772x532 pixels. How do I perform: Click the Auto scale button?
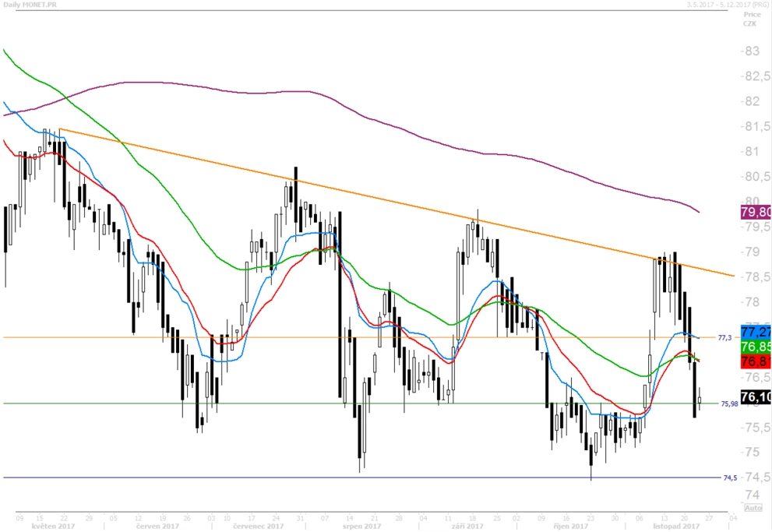click(753, 507)
